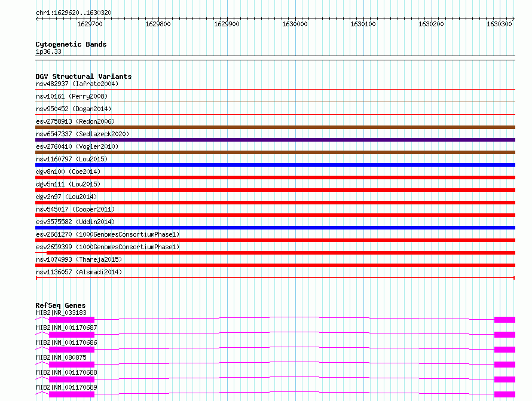The width and height of the screenshot is (532, 401).
Task: Open transcript MIB2|NM_001170688 label
Action: coord(66,372)
